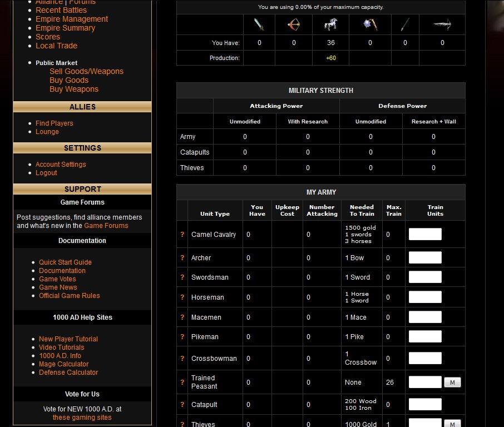Image resolution: width=504 pixels, height=427 pixels.
Task: Open help for Camel Cavalry unit
Action: point(182,235)
